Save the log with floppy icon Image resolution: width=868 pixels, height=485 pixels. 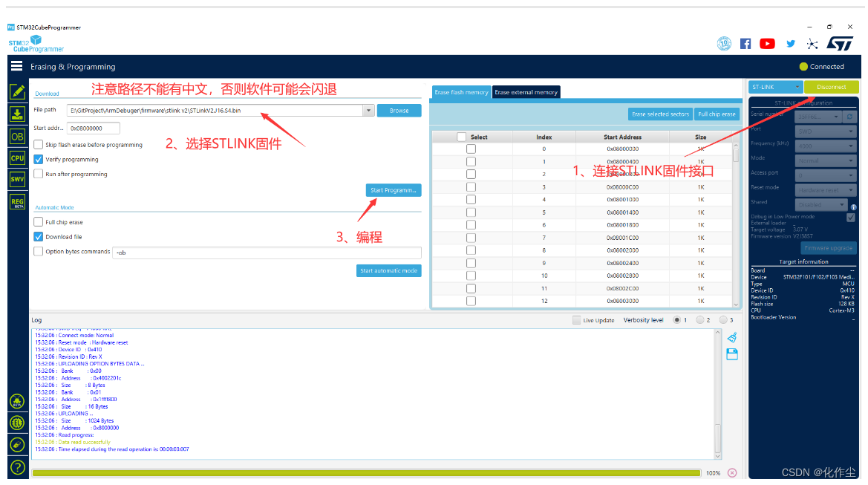(732, 354)
